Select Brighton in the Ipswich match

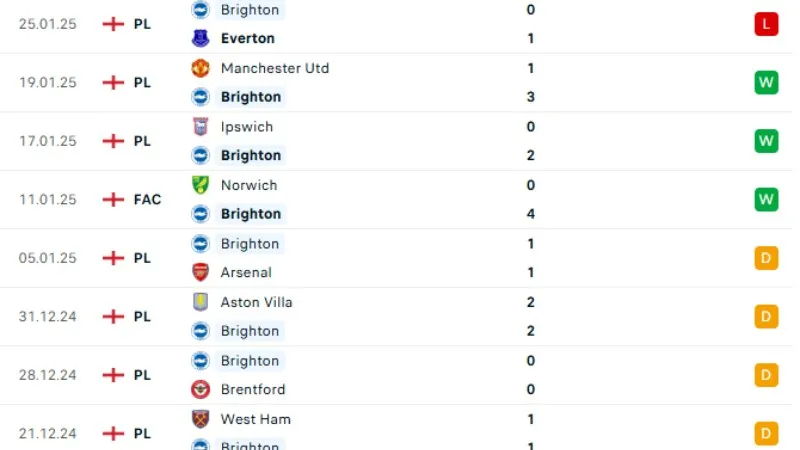pyautogui.click(x=251, y=155)
